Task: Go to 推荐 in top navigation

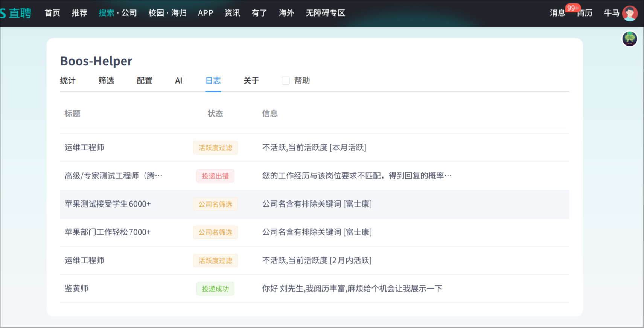Action: coord(79,13)
